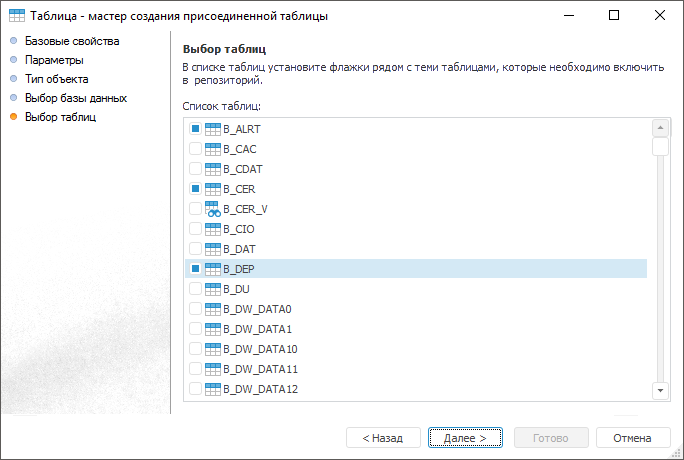Click the B_DU table icon
This screenshot has height=460, width=684.
pyautogui.click(x=212, y=289)
